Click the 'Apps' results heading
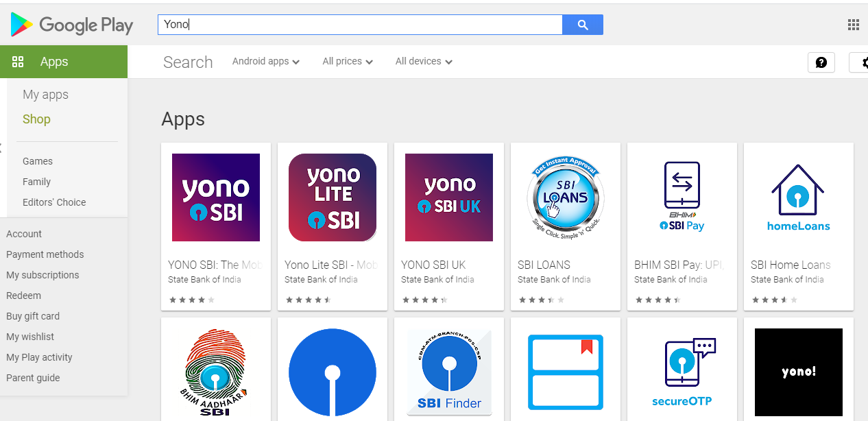The image size is (868, 421). click(183, 119)
